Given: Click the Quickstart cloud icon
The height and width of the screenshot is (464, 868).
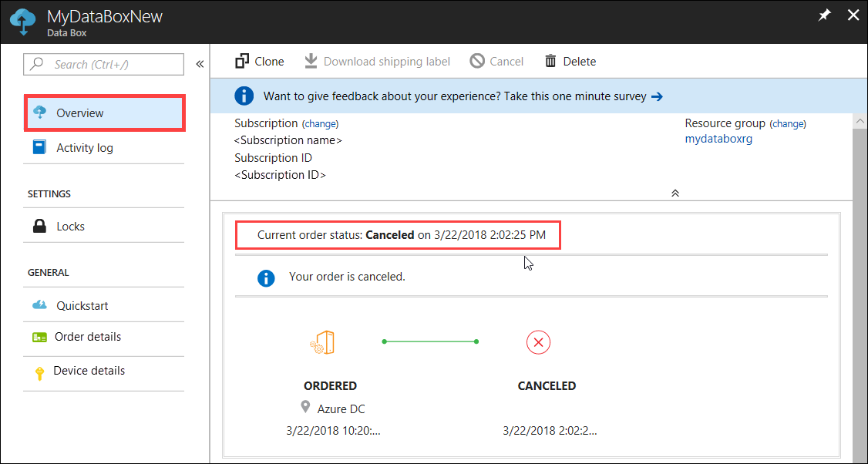Looking at the screenshot, I should (39, 305).
